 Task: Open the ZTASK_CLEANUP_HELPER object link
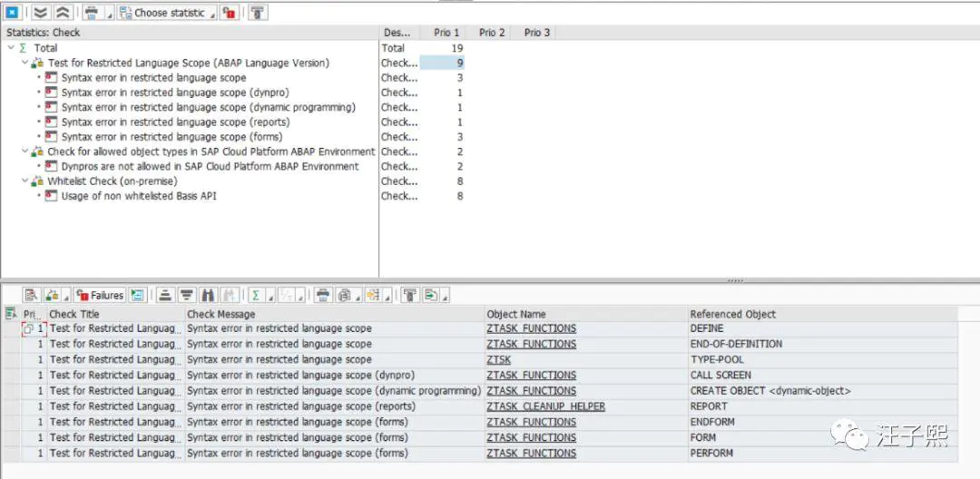(545, 406)
